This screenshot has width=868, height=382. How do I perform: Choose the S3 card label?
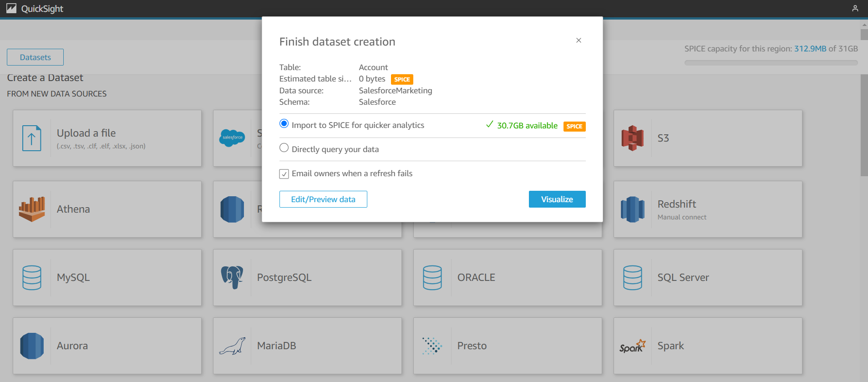pyautogui.click(x=663, y=138)
